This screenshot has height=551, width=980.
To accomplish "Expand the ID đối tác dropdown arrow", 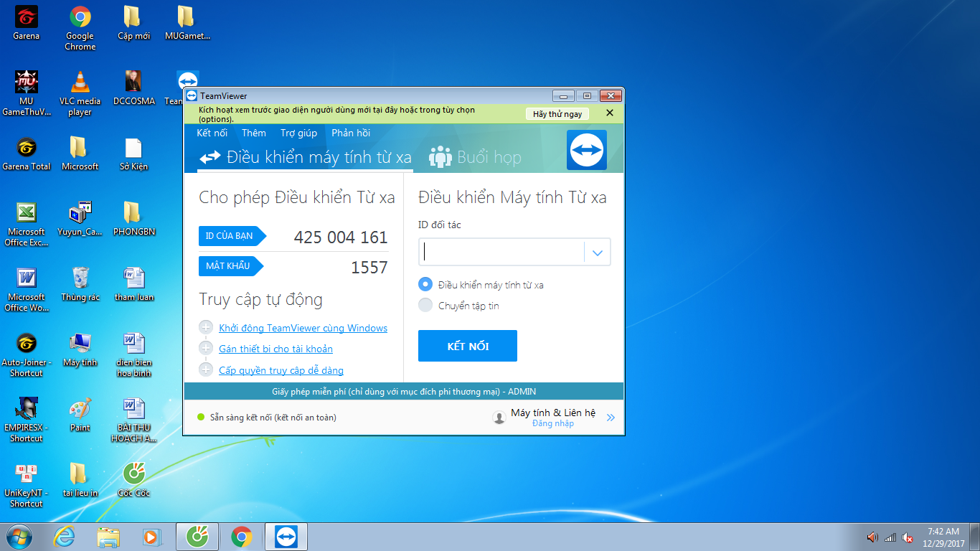I will (598, 253).
